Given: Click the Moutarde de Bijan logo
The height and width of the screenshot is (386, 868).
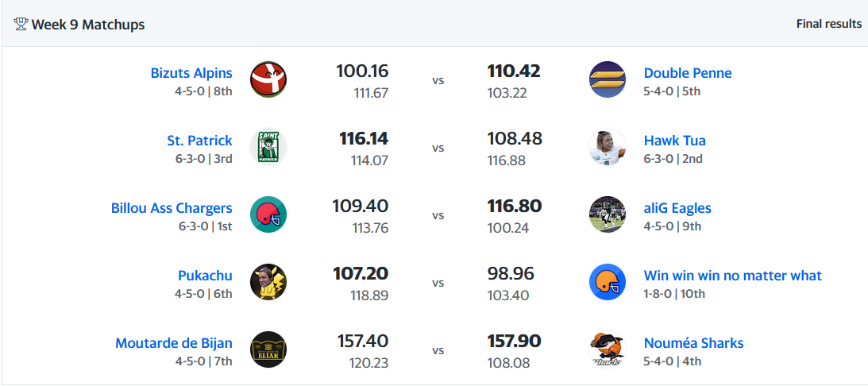Looking at the screenshot, I should point(268,349).
